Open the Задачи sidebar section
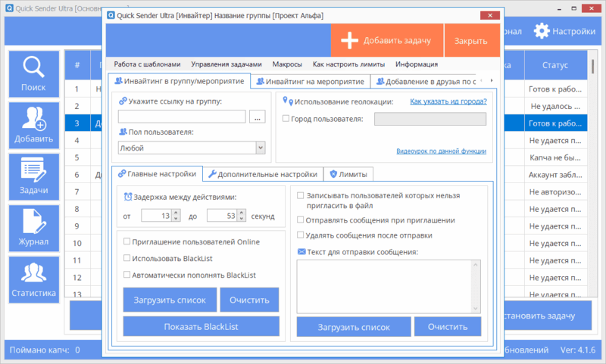 [34, 177]
